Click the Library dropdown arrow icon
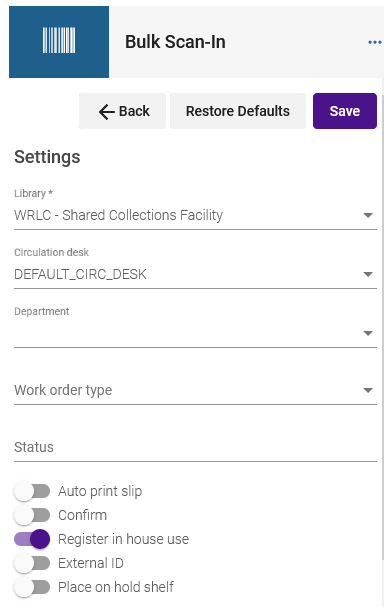This screenshot has height=607, width=384. pos(368,215)
